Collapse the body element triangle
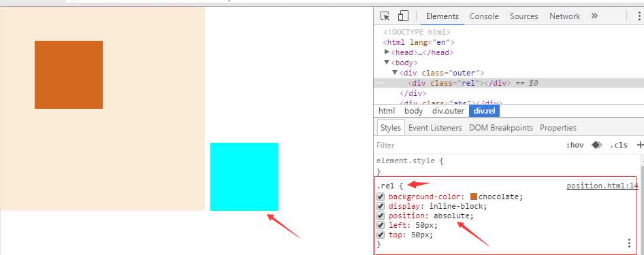 387,63
